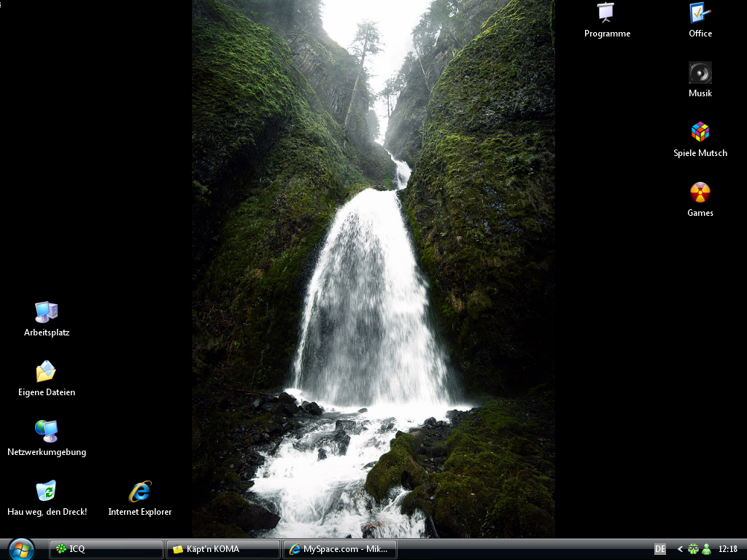Click the green Messenger buddy tray icon

coord(706,549)
